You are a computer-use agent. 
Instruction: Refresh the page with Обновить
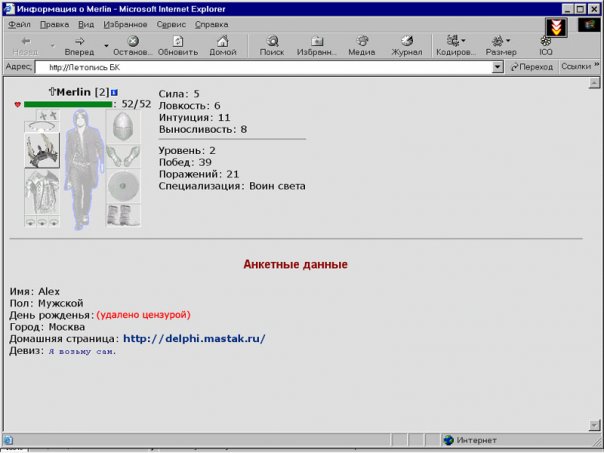click(178, 46)
